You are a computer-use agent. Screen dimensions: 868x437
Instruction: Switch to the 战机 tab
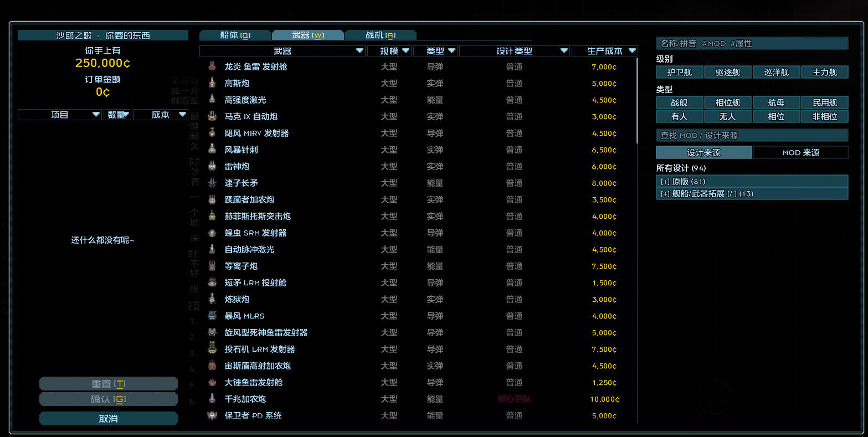381,35
